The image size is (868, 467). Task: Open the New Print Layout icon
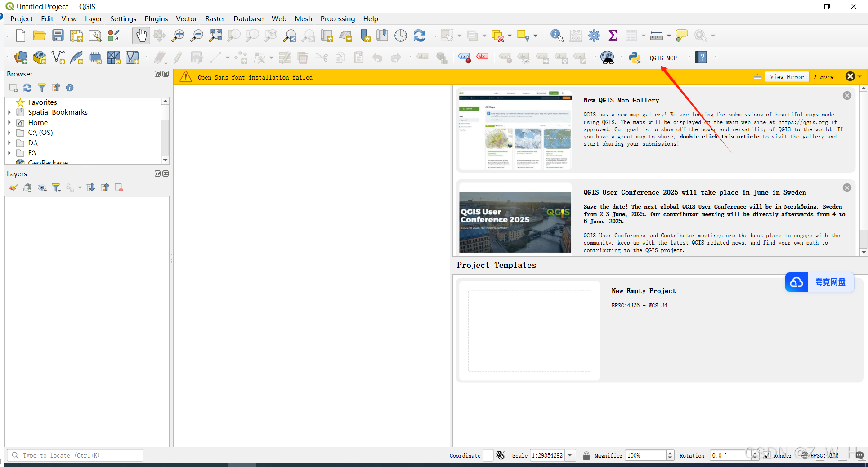pos(76,36)
